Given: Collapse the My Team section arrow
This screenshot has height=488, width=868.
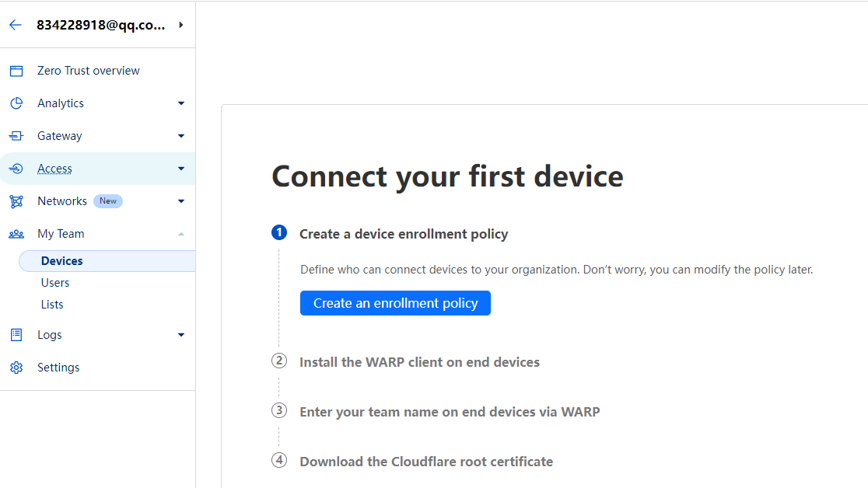Looking at the screenshot, I should 181,234.
